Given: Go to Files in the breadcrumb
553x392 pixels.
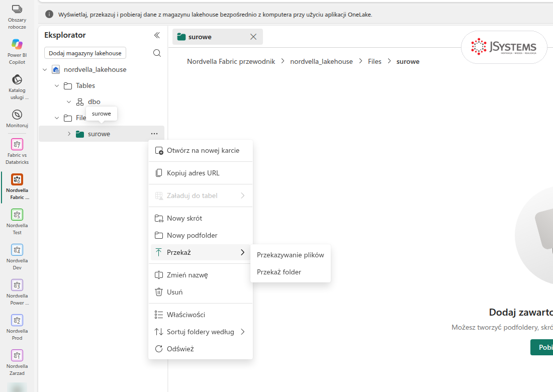Looking at the screenshot, I should point(375,61).
